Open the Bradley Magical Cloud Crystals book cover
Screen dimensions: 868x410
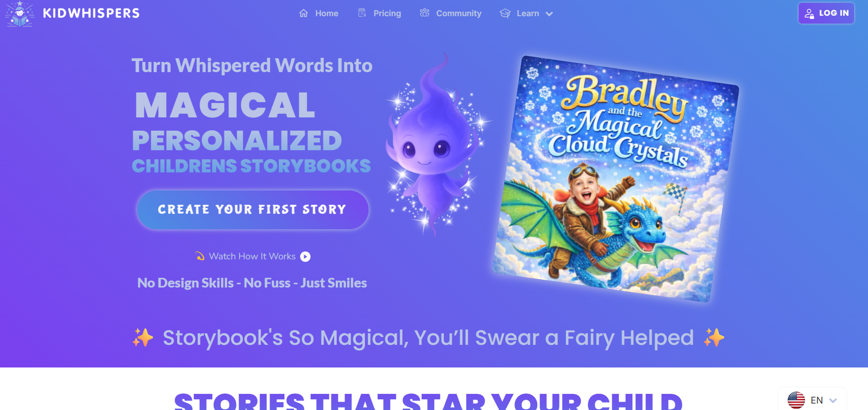tap(616, 179)
